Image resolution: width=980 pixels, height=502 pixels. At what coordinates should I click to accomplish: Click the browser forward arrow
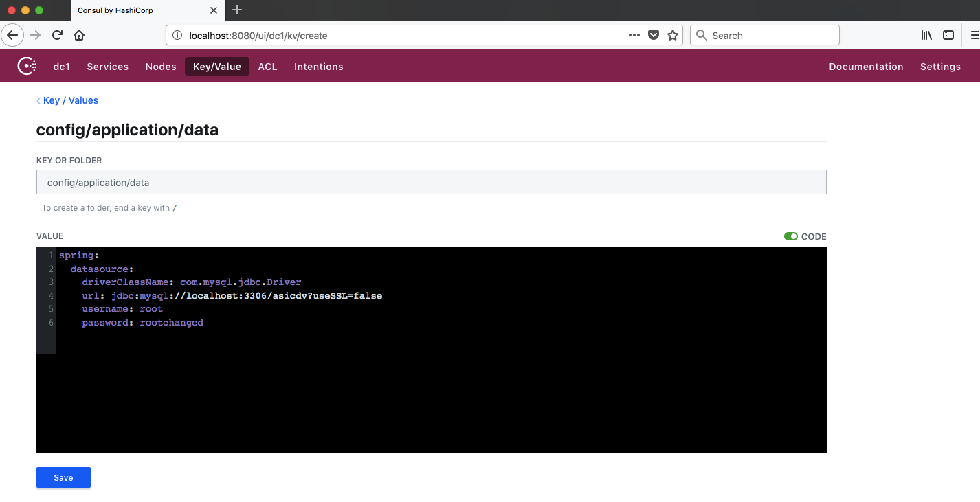(x=35, y=35)
